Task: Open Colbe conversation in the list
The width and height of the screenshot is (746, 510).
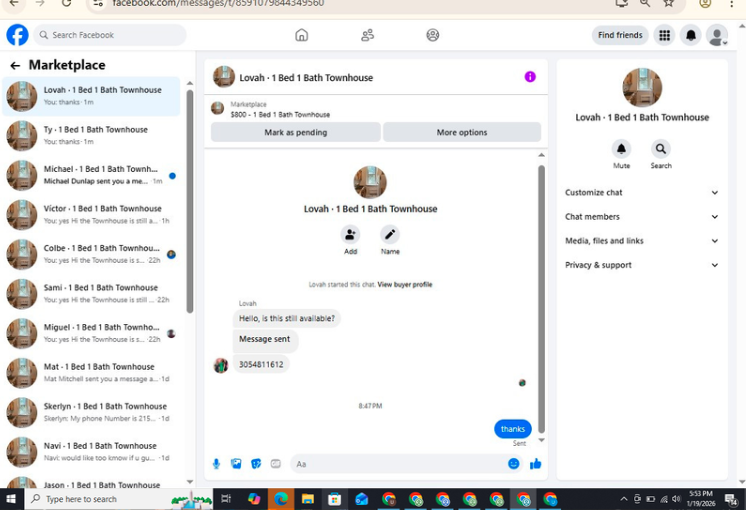Action: [x=91, y=254]
